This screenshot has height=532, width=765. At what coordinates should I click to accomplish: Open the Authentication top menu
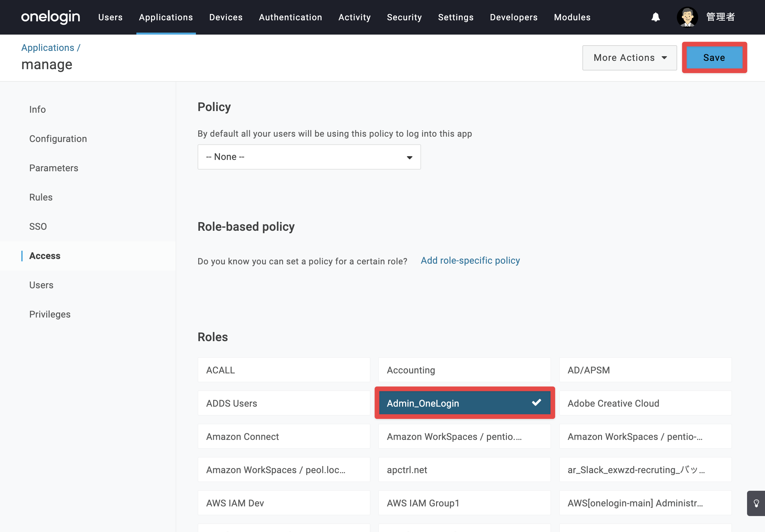[x=291, y=17]
